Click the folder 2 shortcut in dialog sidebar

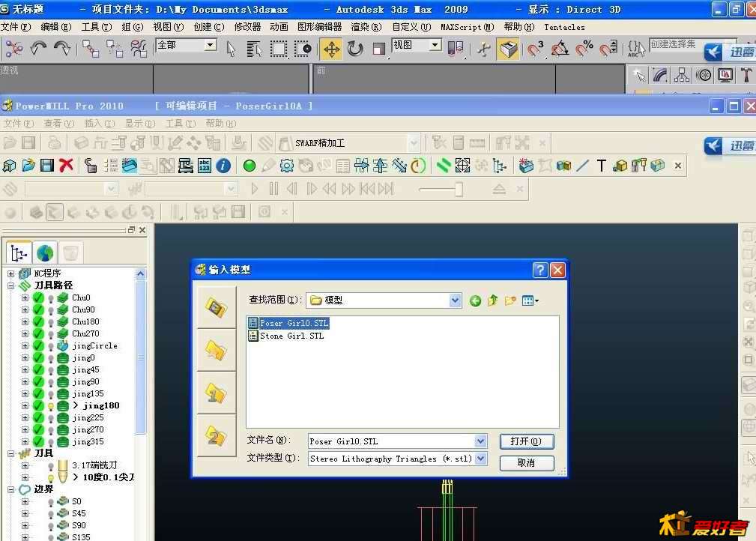(217, 436)
